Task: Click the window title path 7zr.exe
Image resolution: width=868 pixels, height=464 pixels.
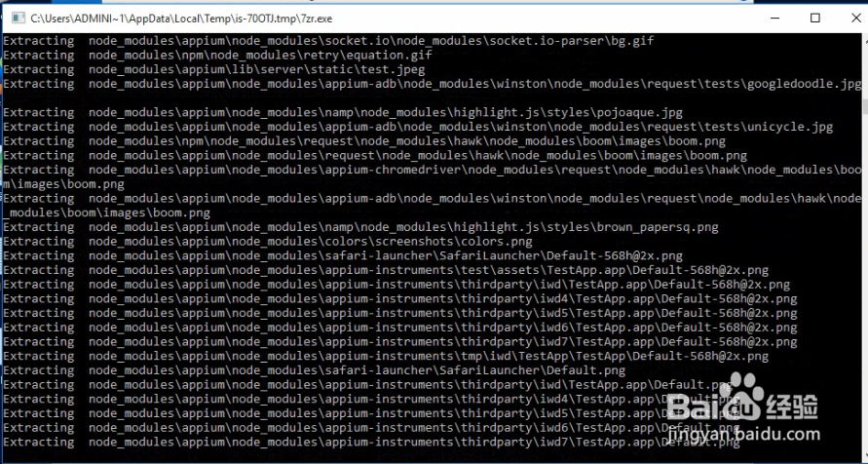Action: click(181, 19)
